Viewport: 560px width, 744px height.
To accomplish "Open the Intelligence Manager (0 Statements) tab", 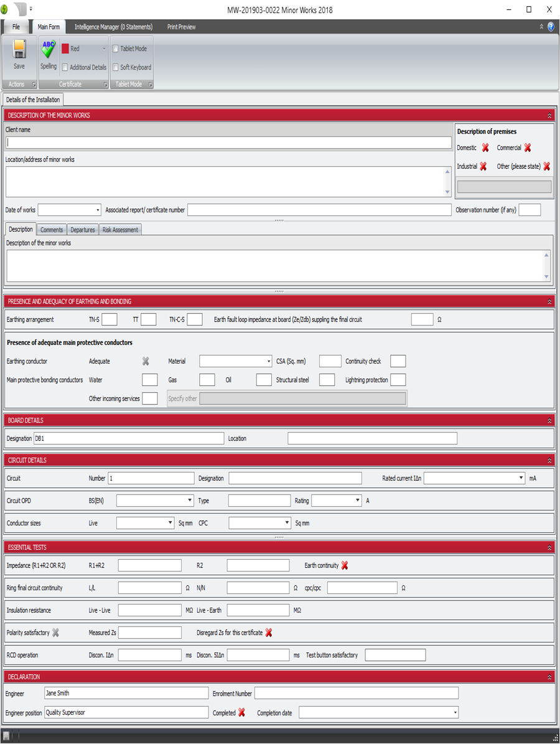I will coord(113,27).
